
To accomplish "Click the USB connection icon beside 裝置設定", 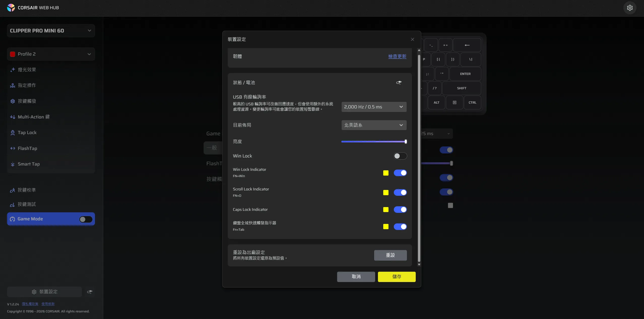I will tap(90, 292).
